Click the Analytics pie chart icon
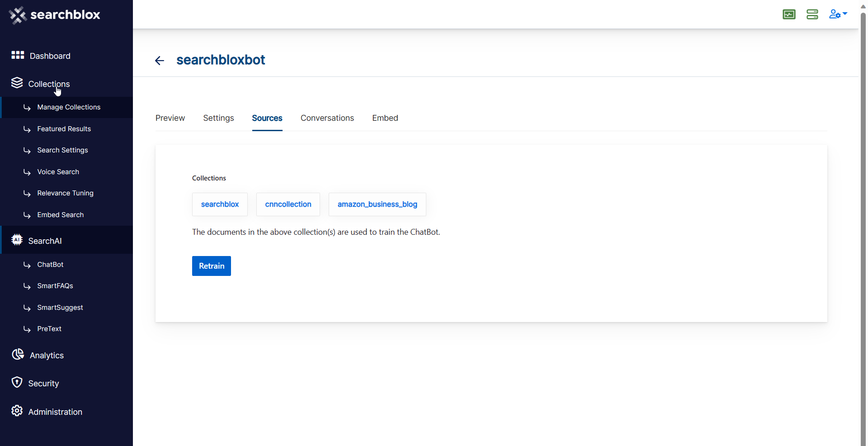This screenshot has width=868, height=446. click(18, 354)
